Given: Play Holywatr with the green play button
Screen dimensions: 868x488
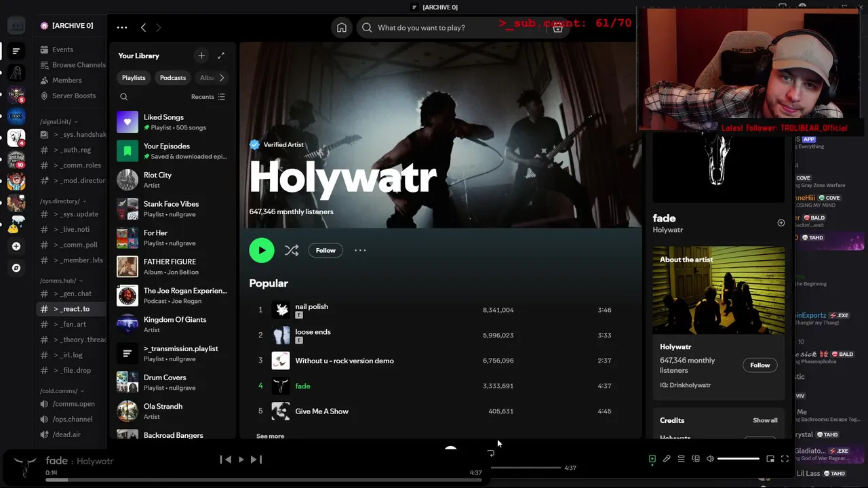Looking at the screenshot, I should pyautogui.click(x=262, y=250).
